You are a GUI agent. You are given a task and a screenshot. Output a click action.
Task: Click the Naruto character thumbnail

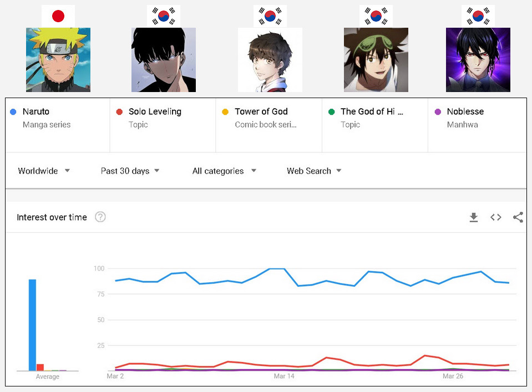(x=58, y=60)
